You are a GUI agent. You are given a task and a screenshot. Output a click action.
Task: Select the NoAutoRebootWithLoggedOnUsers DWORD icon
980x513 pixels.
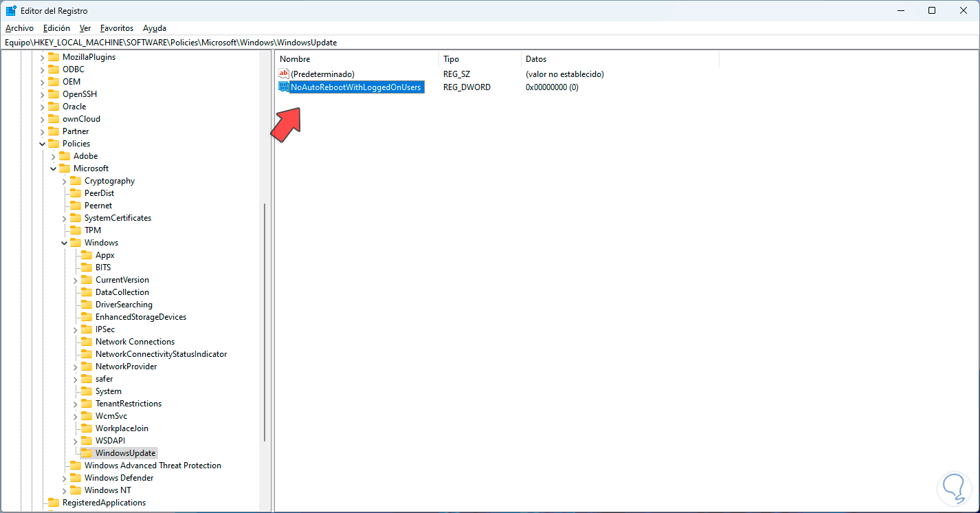284,87
